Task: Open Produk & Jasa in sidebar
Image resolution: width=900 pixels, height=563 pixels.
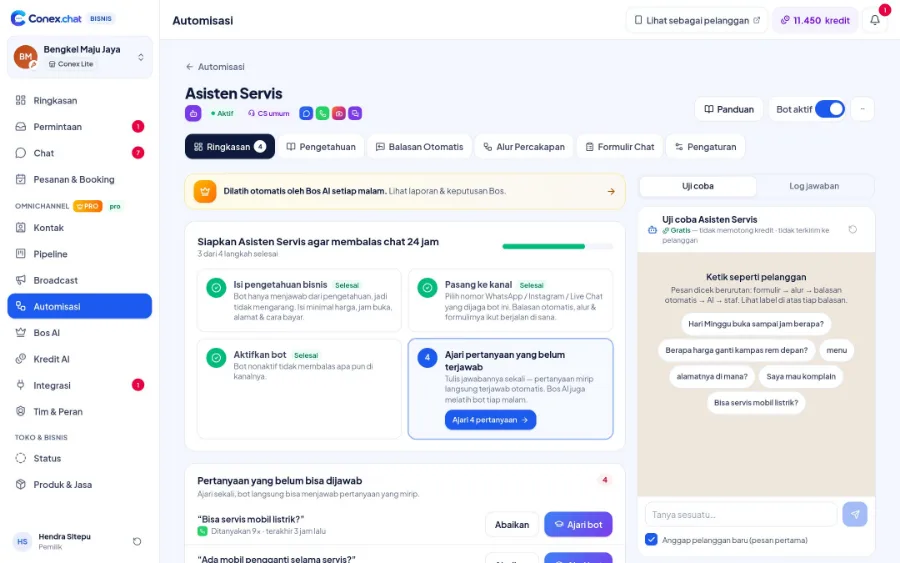Action: point(79,485)
